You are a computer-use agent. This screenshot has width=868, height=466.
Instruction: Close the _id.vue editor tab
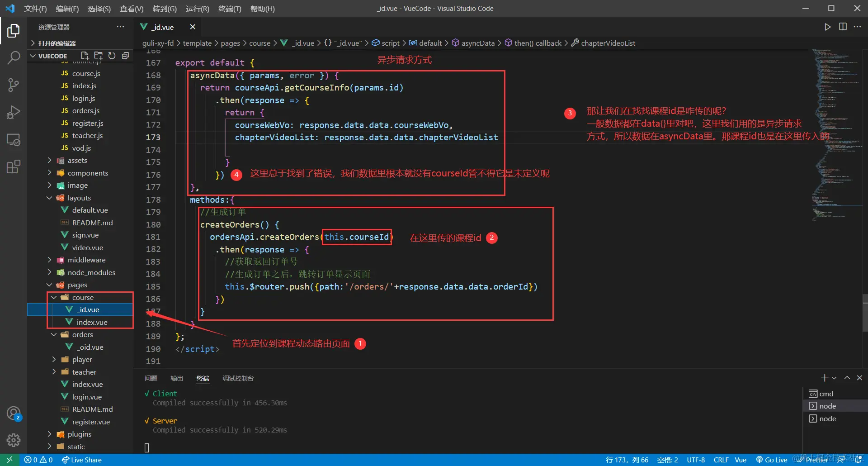193,27
